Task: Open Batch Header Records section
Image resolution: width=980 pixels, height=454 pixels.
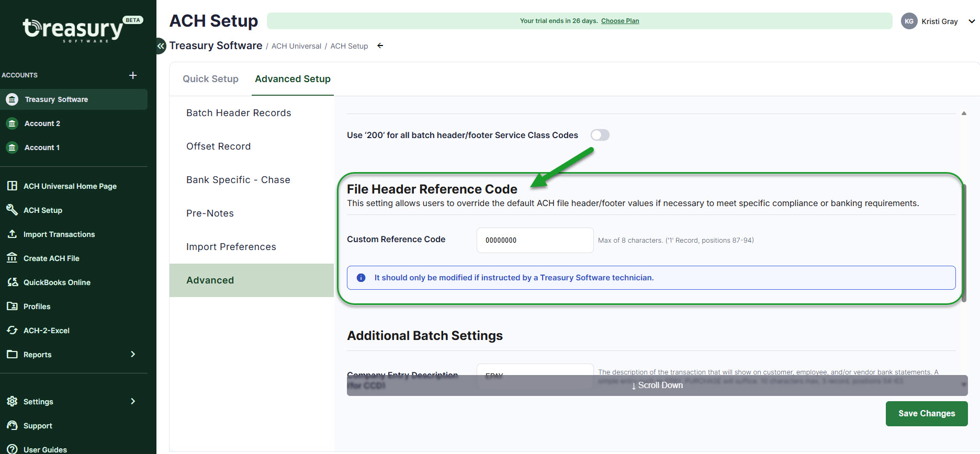Action: [x=252, y=113]
